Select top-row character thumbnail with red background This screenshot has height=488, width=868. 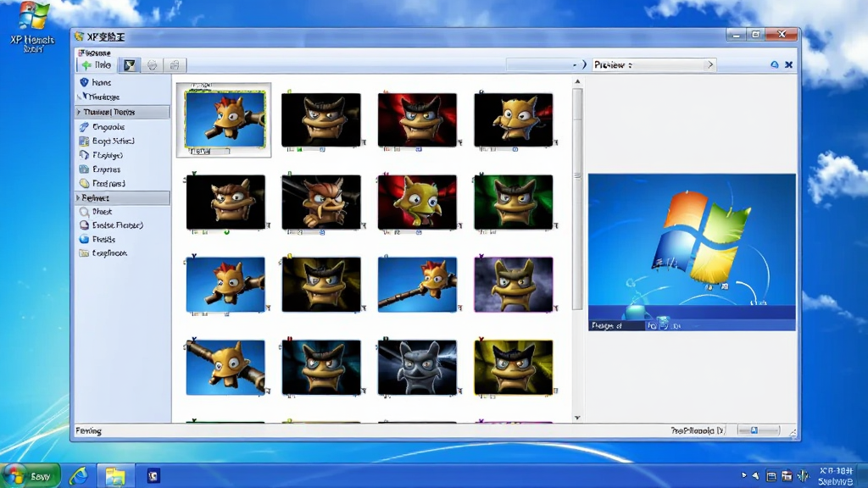pyautogui.click(x=417, y=120)
